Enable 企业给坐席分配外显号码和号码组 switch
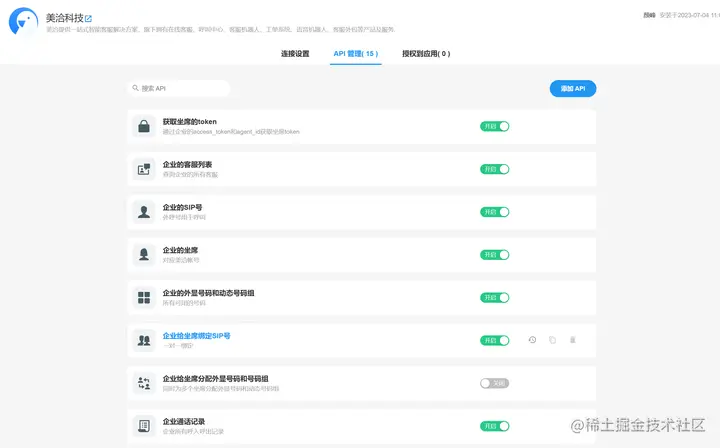 [495, 383]
